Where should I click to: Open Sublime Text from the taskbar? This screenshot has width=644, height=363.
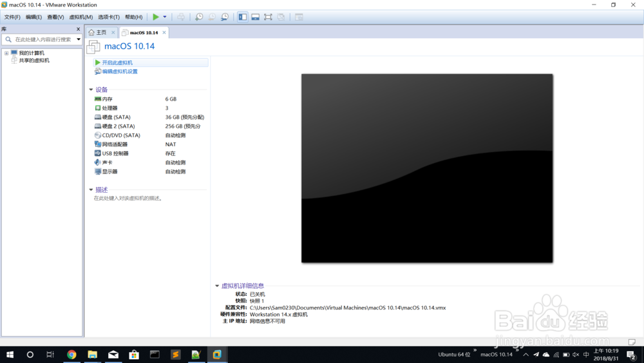pos(175,355)
